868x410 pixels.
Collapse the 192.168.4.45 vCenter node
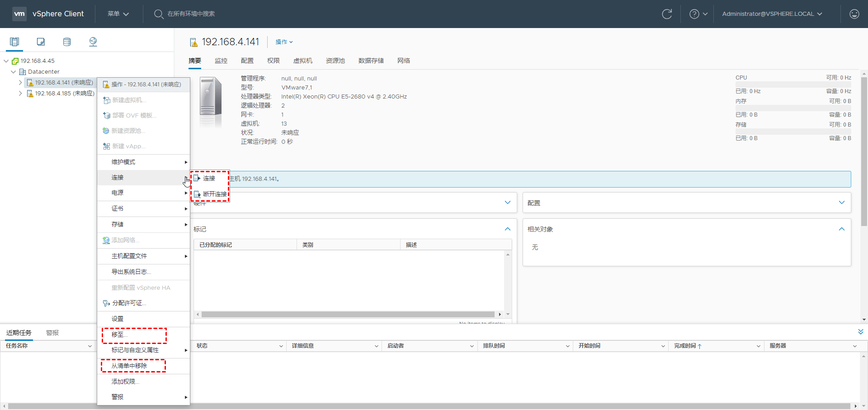click(6, 61)
